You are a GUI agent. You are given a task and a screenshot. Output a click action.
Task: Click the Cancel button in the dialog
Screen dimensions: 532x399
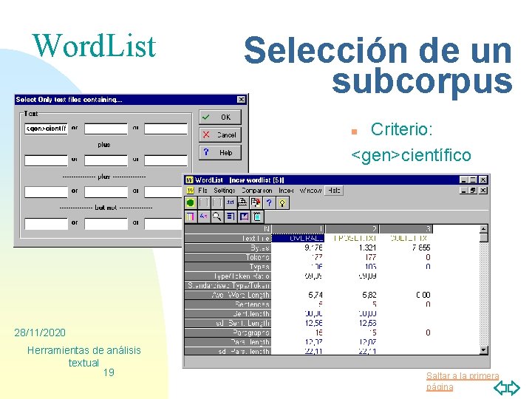tap(220, 134)
